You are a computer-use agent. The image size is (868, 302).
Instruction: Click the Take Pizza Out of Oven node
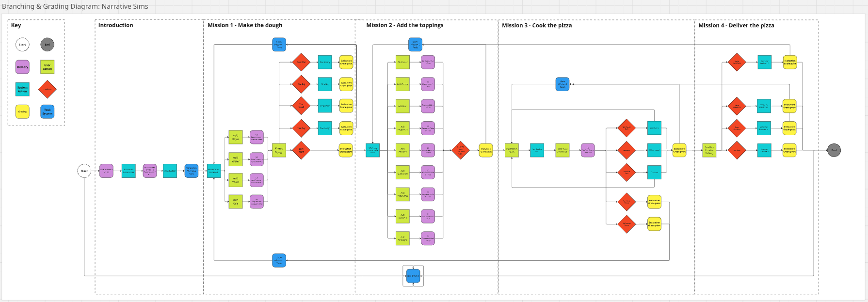pyautogui.click(x=563, y=150)
